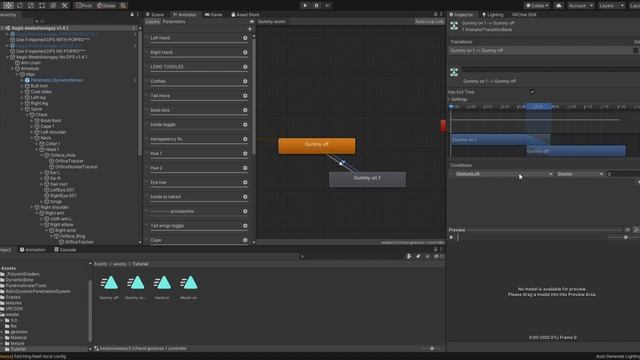Open the VRCSDK folder in Assets
Viewport: 640px width, 360px height.
tap(15, 309)
